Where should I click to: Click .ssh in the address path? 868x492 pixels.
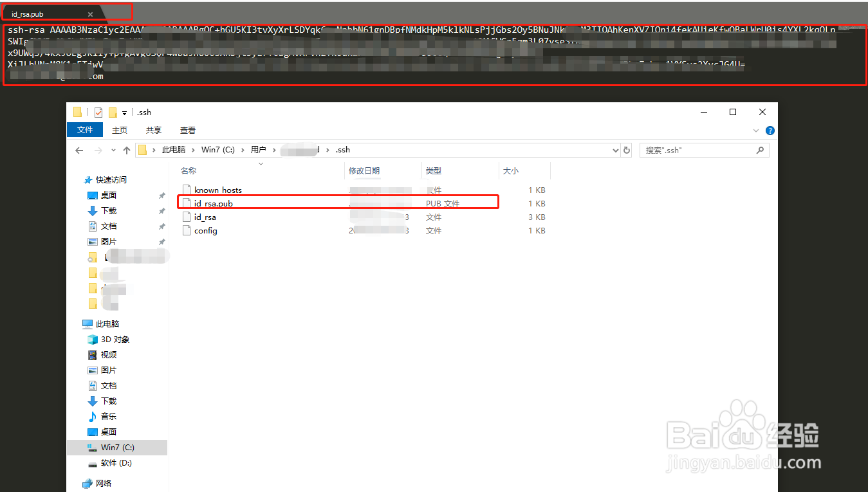[343, 150]
